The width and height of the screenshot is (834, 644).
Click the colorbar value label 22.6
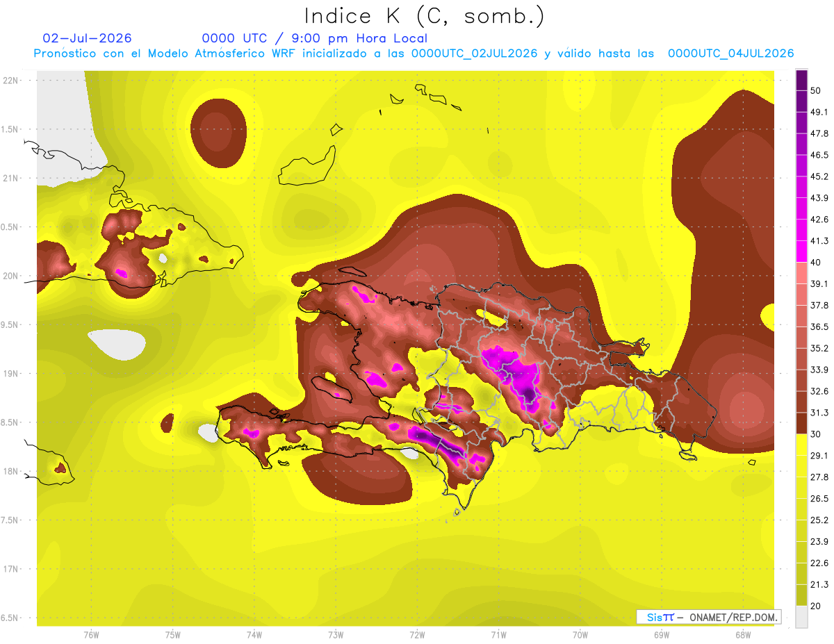point(819,563)
